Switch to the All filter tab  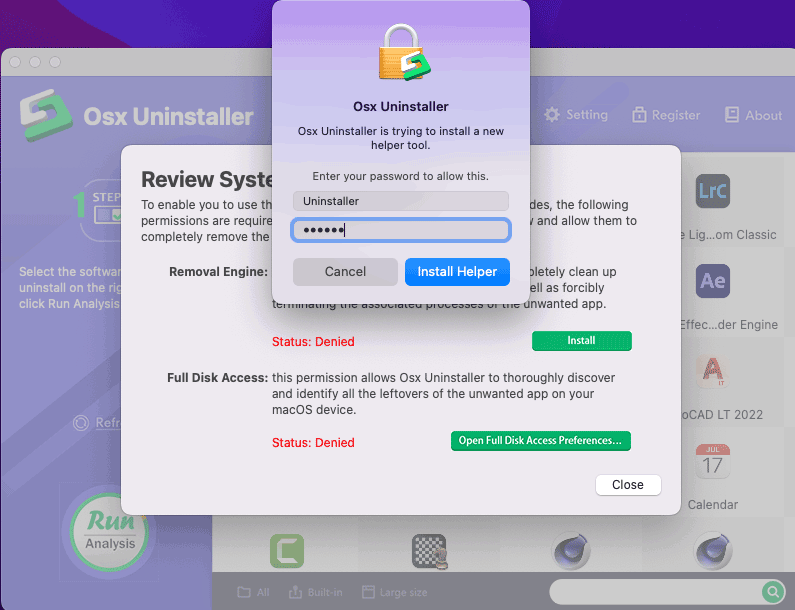coord(254,592)
